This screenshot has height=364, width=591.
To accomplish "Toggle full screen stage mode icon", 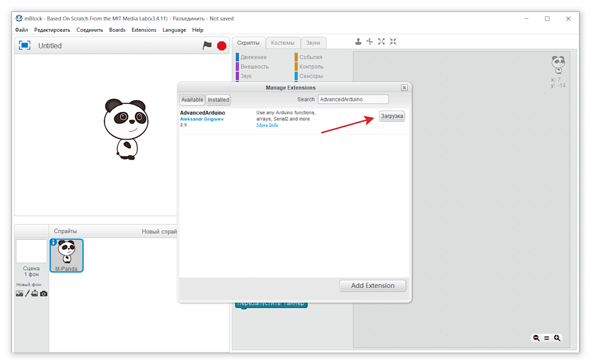I will click(24, 46).
